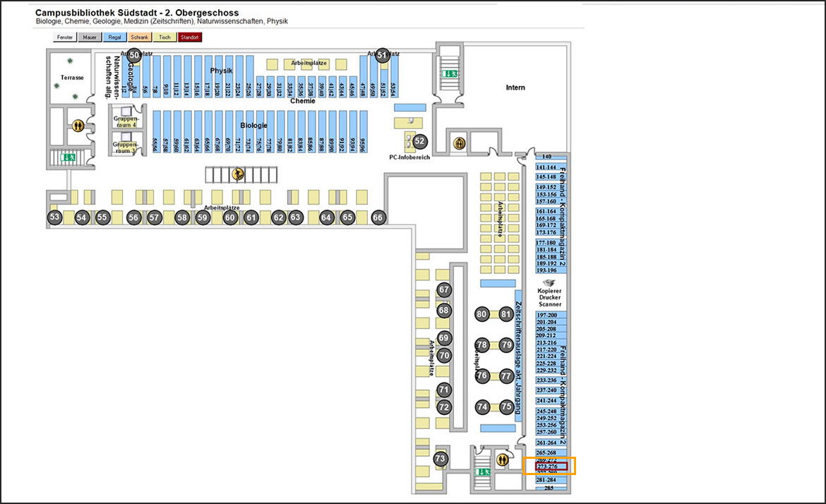
Task: Click the Terrasse label
Action: [x=72, y=78]
